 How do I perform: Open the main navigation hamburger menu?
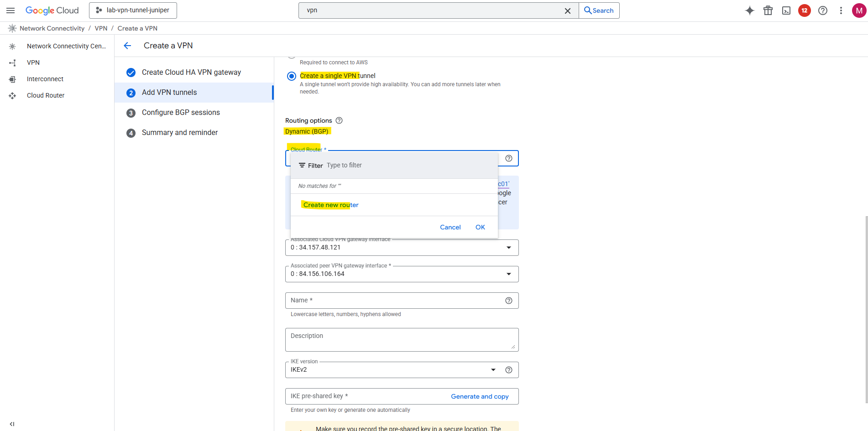pos(10,10)
